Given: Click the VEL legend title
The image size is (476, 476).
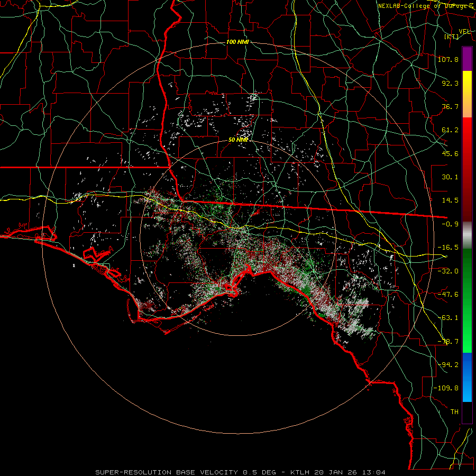Looking at the screenshot, I should [x=464, y=32].
